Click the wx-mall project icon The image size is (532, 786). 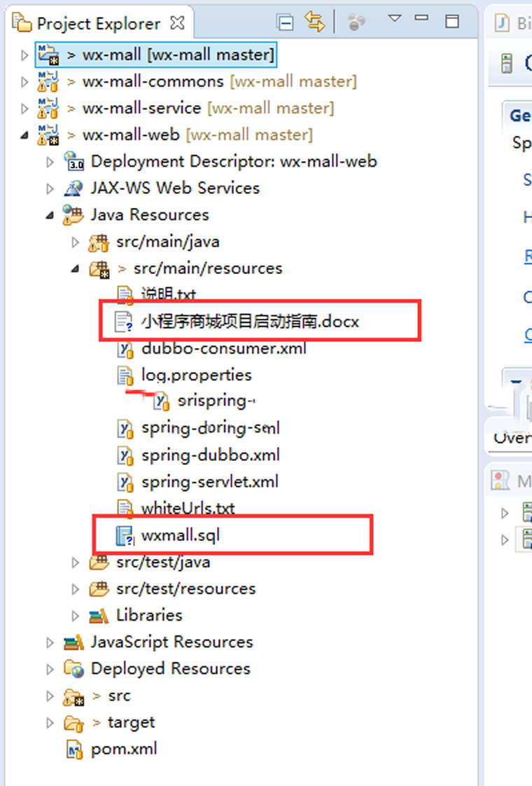pyautogui.click(x=48, y=54)
